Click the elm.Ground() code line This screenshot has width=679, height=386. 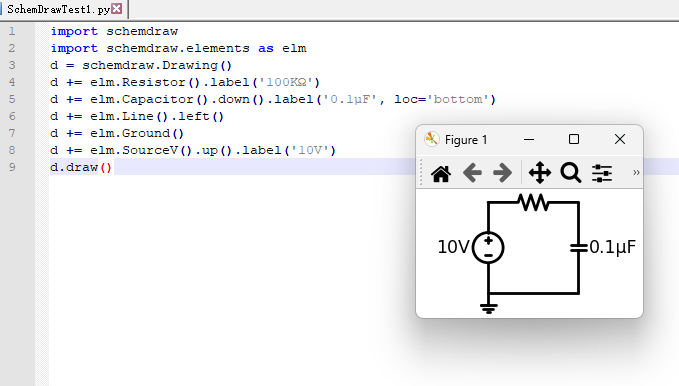click(117, 133)
